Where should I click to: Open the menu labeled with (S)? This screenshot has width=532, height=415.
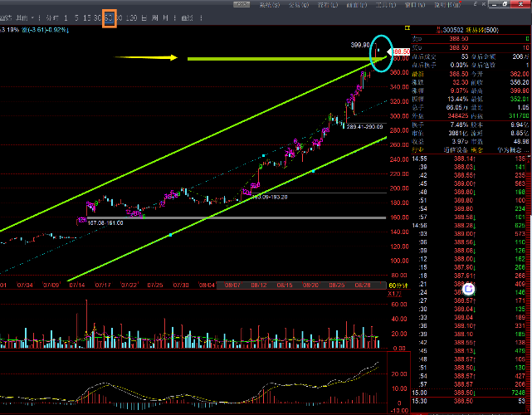[270, 4]
